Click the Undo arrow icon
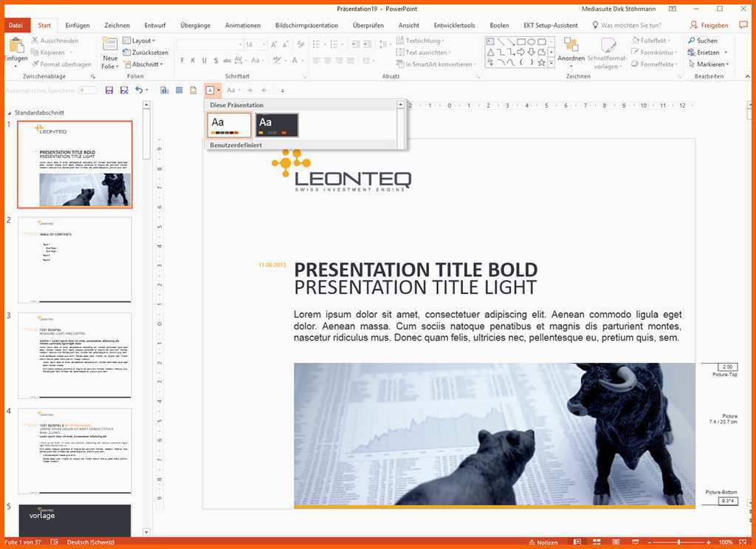Viewport: 756px width, 549px height. tap(138, 90)
